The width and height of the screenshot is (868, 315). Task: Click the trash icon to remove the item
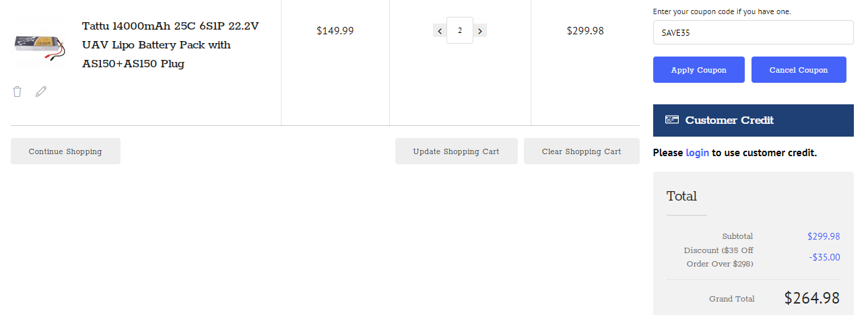(18, 92)
